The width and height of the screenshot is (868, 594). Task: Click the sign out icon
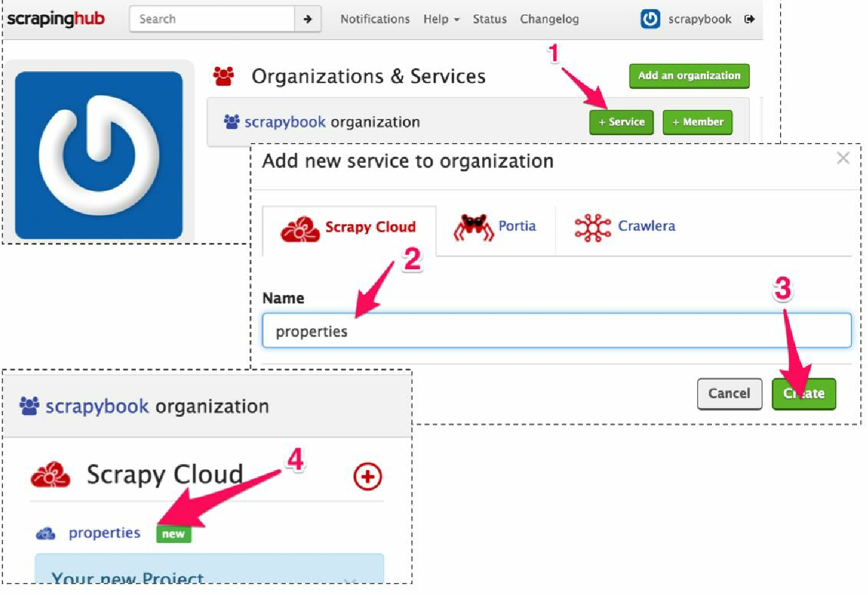pyautogui.click(x=749, y=19)
